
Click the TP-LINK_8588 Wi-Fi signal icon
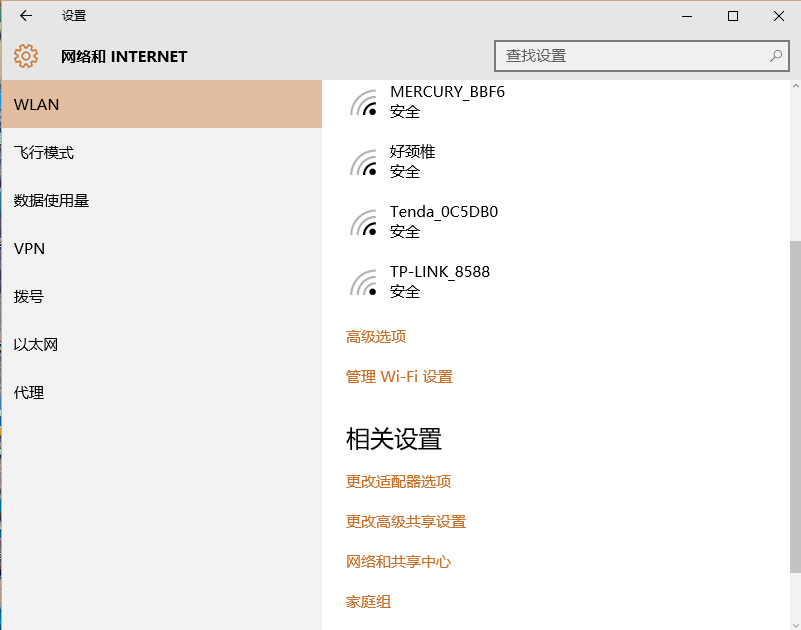tap(364, 282)
